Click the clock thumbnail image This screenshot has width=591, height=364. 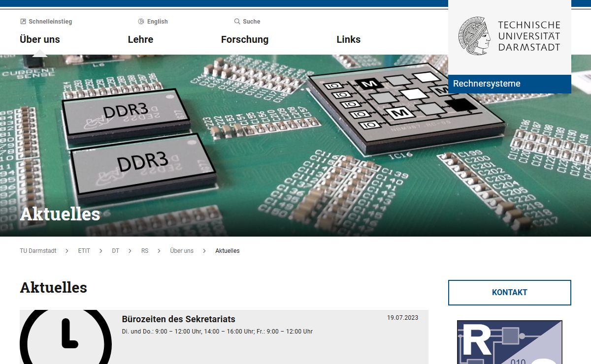coord(66,337)
